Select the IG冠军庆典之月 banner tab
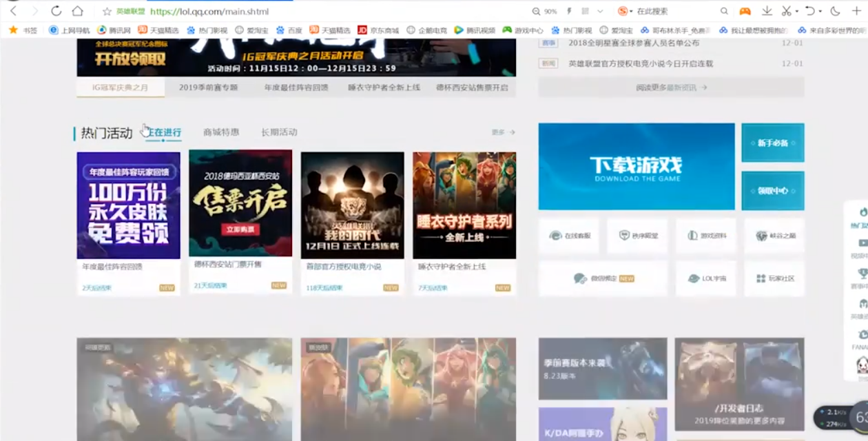Screen dimensions: 868x441 (121, 88)
